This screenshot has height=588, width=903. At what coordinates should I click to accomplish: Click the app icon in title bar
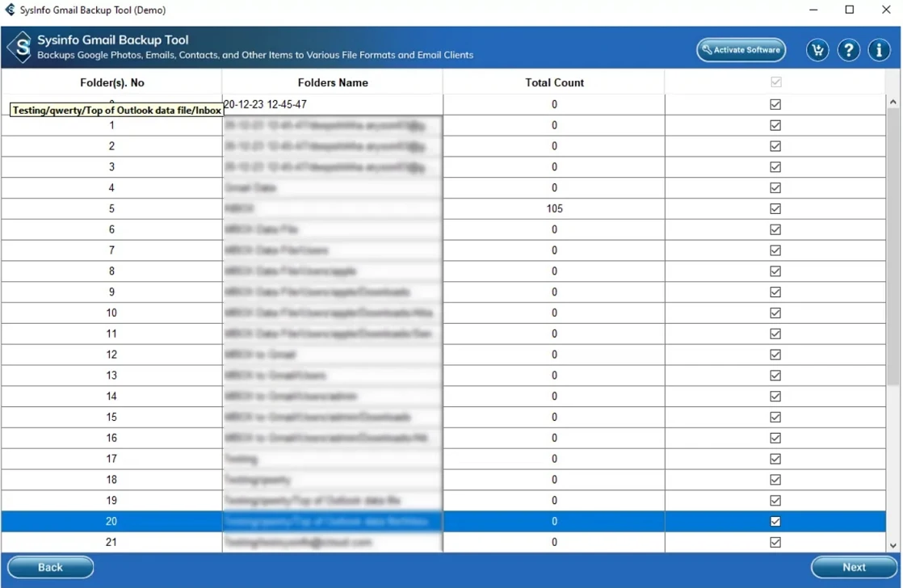tap(10, 10)
